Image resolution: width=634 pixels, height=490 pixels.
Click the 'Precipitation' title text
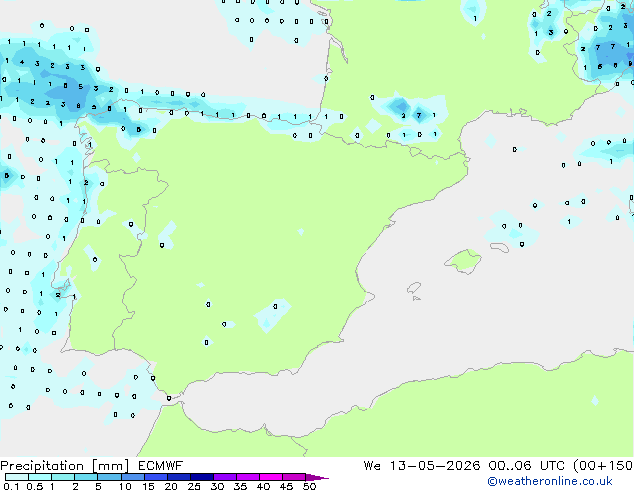(42, 466)
